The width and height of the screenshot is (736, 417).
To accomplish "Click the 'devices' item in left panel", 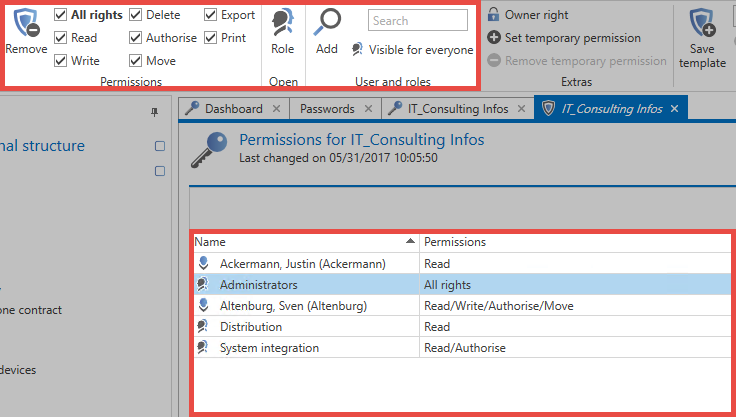I will coord(18,370).
